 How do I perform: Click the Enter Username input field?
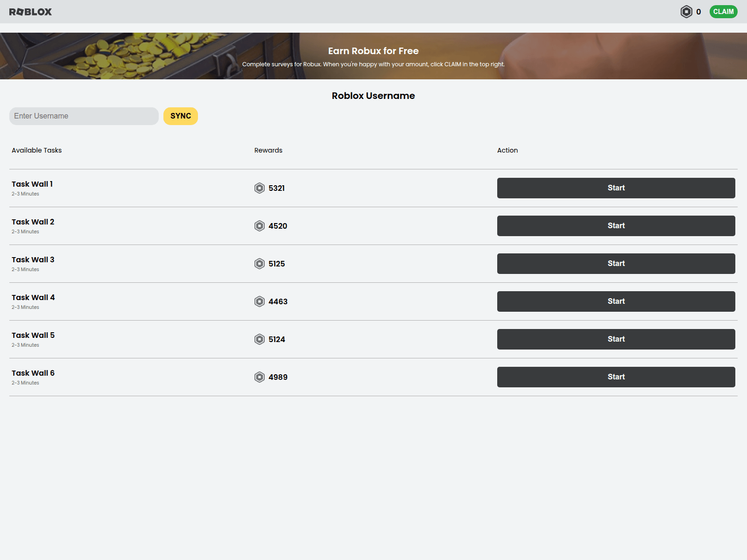click(84, 116)
